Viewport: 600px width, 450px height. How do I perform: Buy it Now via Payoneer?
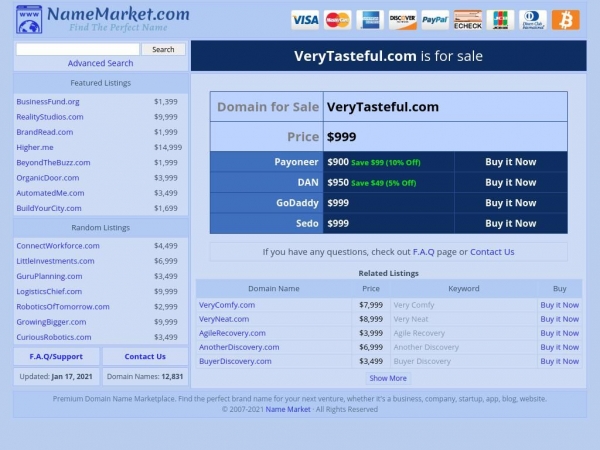[510, 162]
